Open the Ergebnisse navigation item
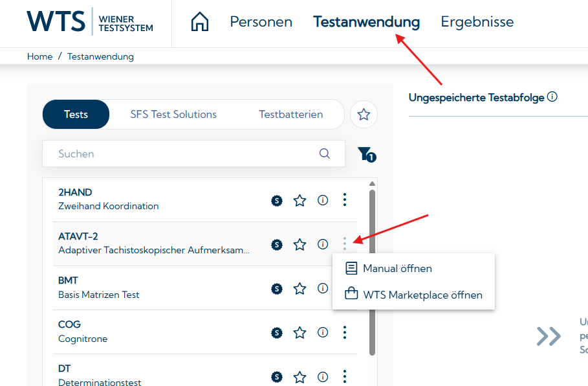 [477, 22]
